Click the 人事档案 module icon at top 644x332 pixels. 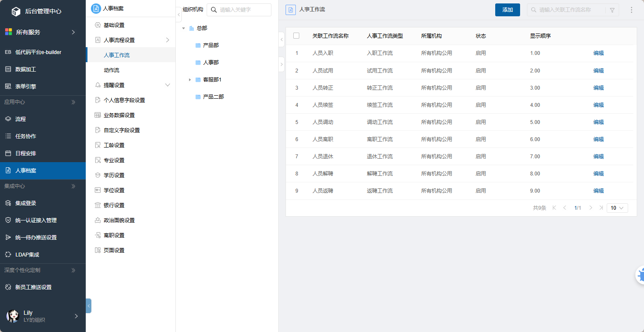(x=96, y=8)
